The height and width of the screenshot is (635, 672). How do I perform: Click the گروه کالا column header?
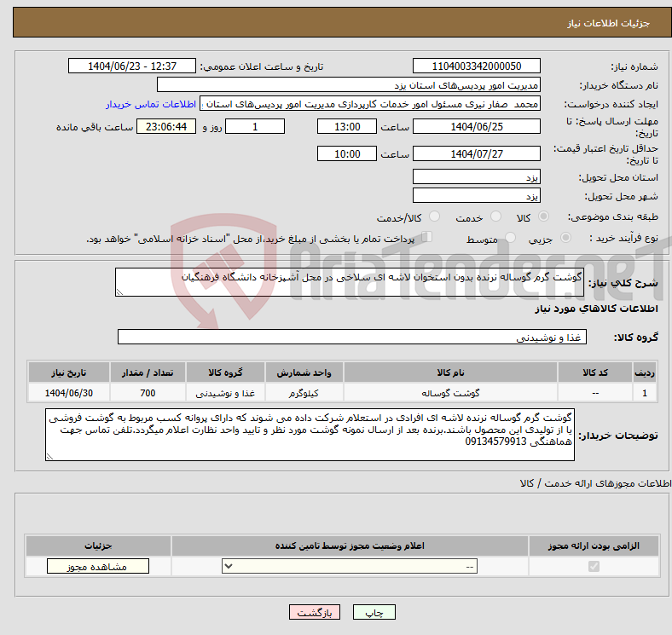coord(225,372)
